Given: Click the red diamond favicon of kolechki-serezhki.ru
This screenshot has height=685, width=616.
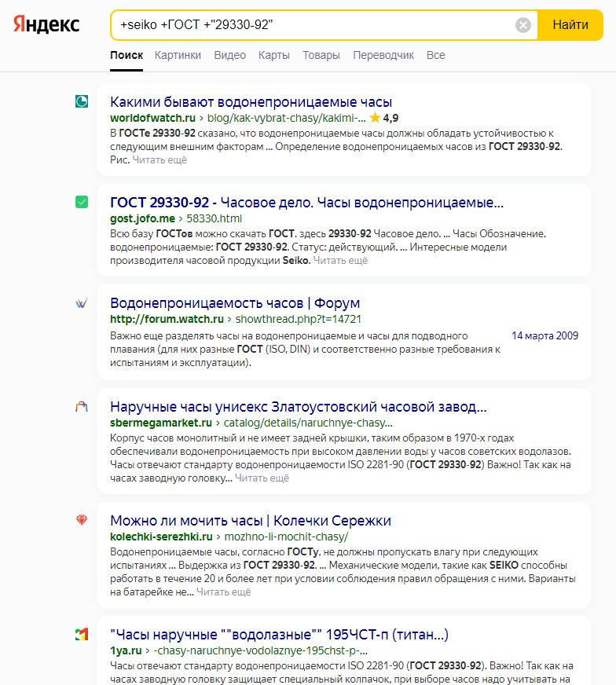Looking at the screenshot, I should pos(82,521).
